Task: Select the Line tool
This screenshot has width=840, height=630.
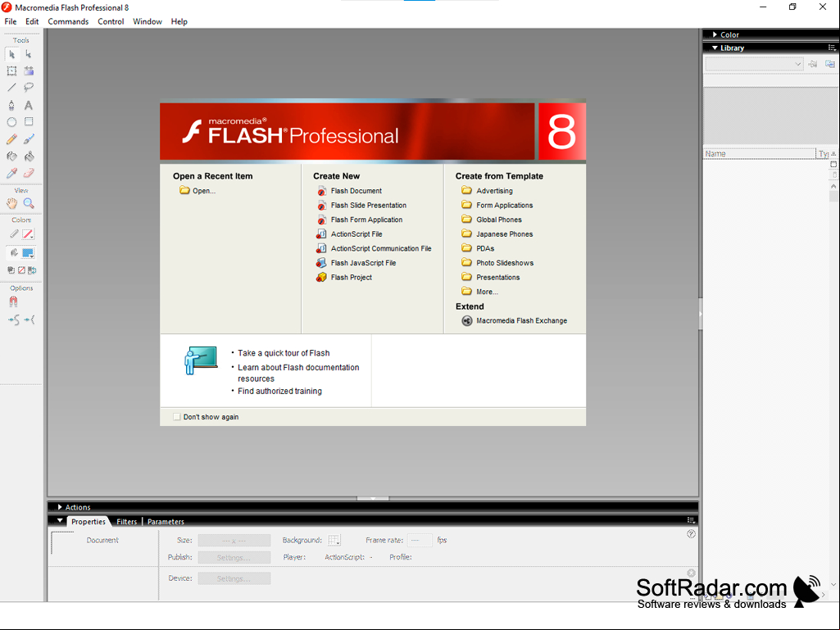Action: [x=11, y=88]
